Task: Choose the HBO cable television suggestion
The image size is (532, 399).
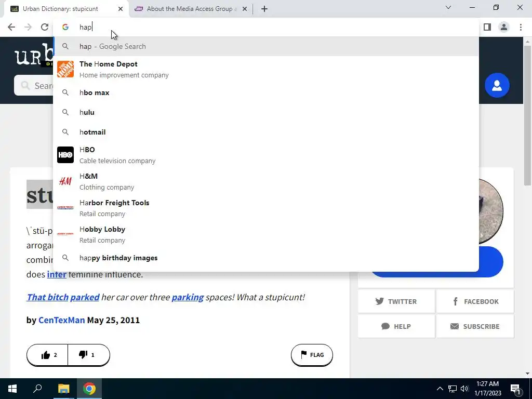Action: pyautogui.click(x=266, y=155)
